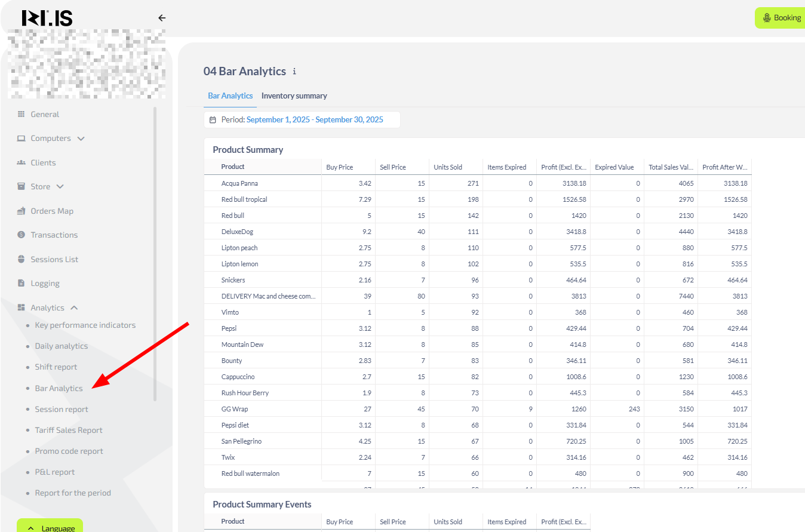This screenshot has width=805, height=532.
Task: Click the Clients people icon
Action: [21, 162]
